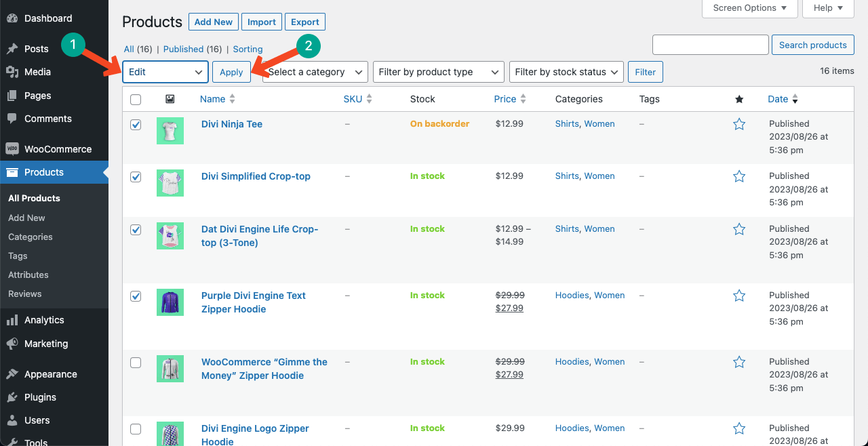Viewport: 868px width, 446px height.
Task: Click the Filter button
Action: 646,72
